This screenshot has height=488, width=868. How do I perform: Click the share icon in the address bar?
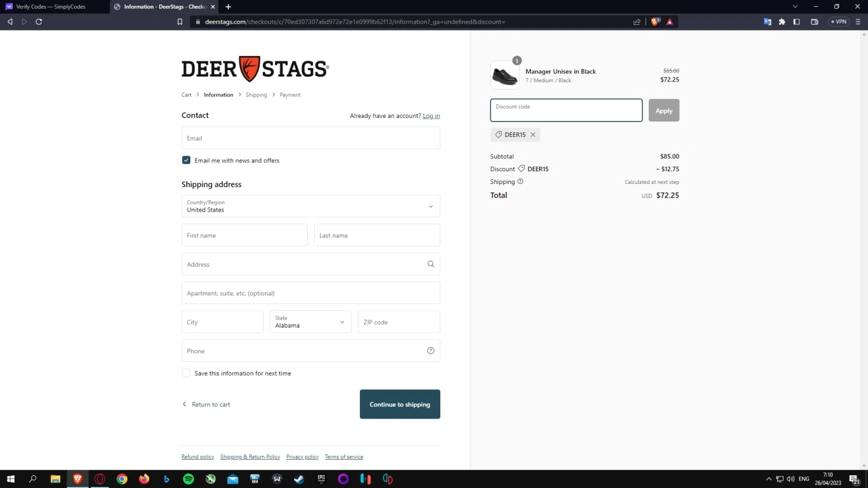pos(637,22)
